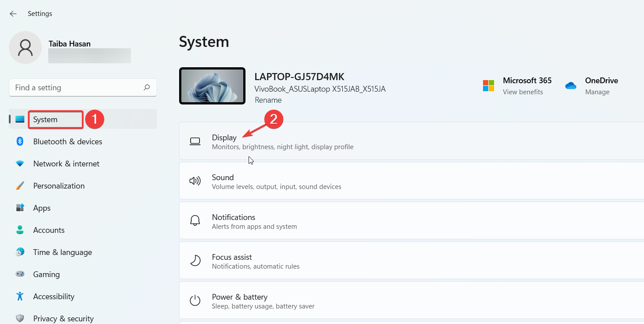Open the Apps sidebar icon

click(20, 208)
